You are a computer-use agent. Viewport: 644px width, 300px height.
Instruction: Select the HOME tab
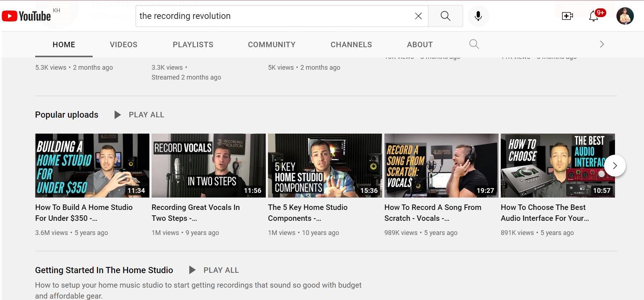click(64, 45)
